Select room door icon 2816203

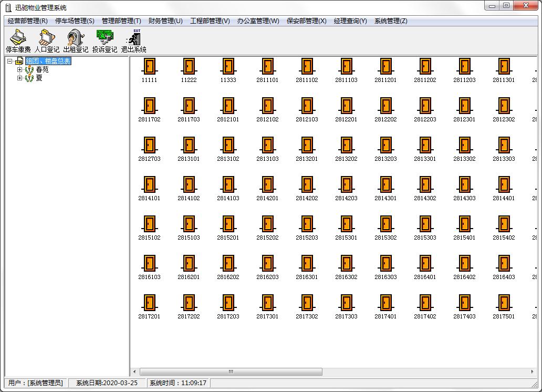(267, 267)
